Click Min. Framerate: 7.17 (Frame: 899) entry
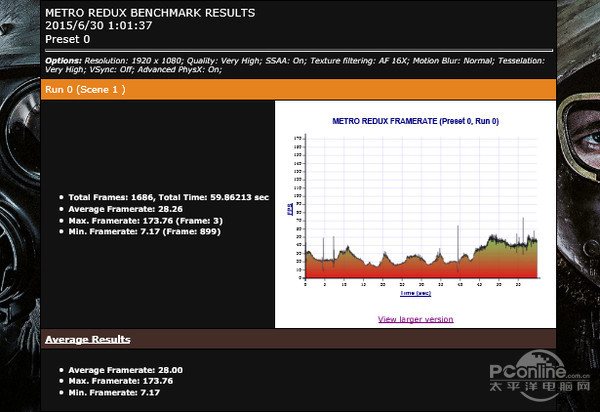Image resolution: width=600 pixels, height=412 pixels. (x=144, y=231)
